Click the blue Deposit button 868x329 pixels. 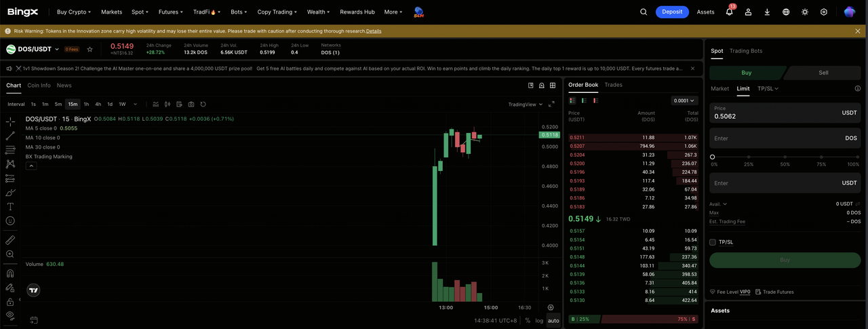(x=672, y=12)
